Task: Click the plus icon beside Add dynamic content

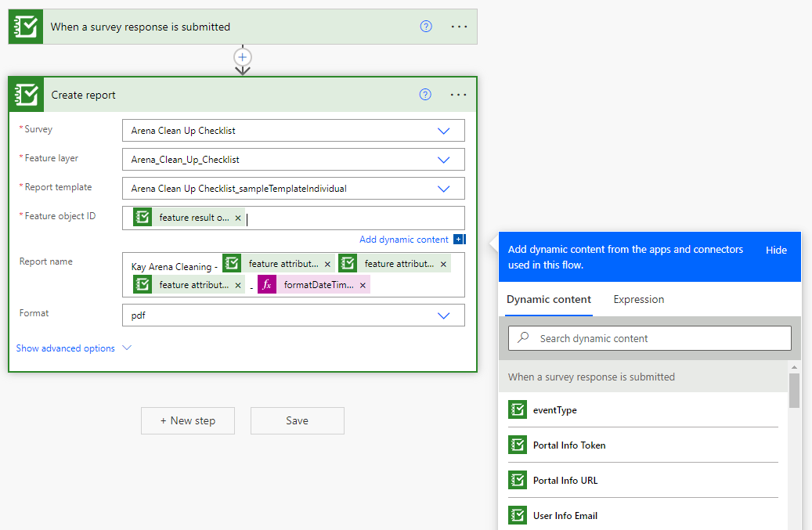Action: pyautogui.click(x=460, y=239)
